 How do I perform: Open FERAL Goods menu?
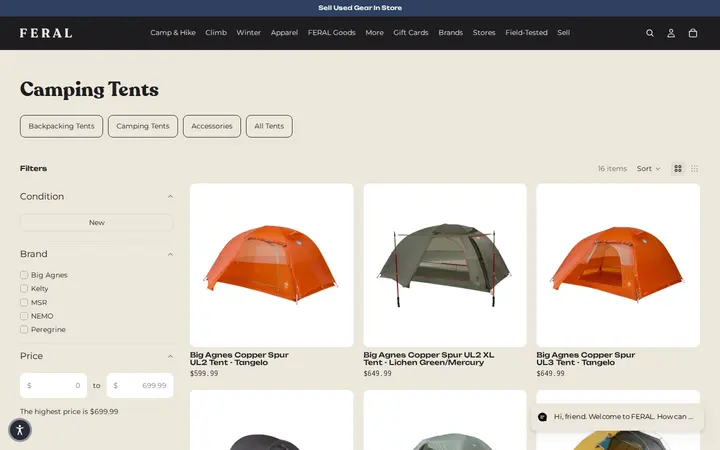pyautogui.click(x=332, y=33)
